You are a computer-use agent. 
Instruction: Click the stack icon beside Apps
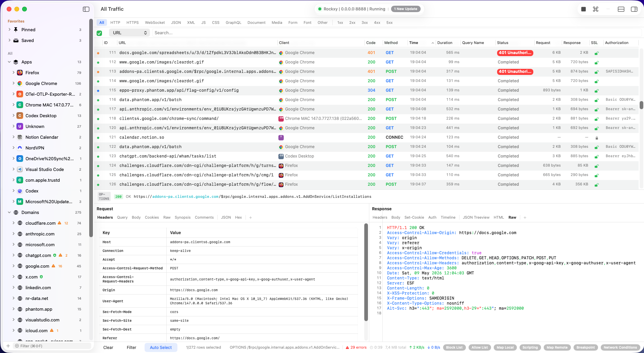coord(16,62)
